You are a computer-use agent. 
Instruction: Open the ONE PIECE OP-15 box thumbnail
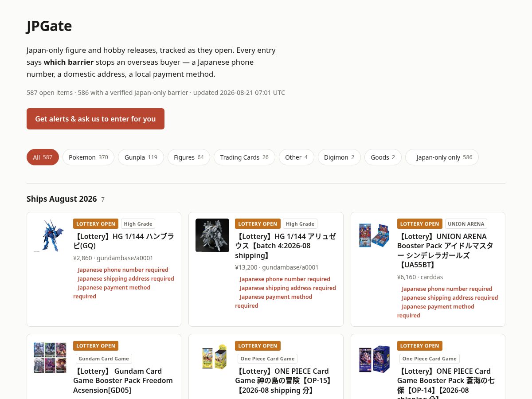click(212, 357)
